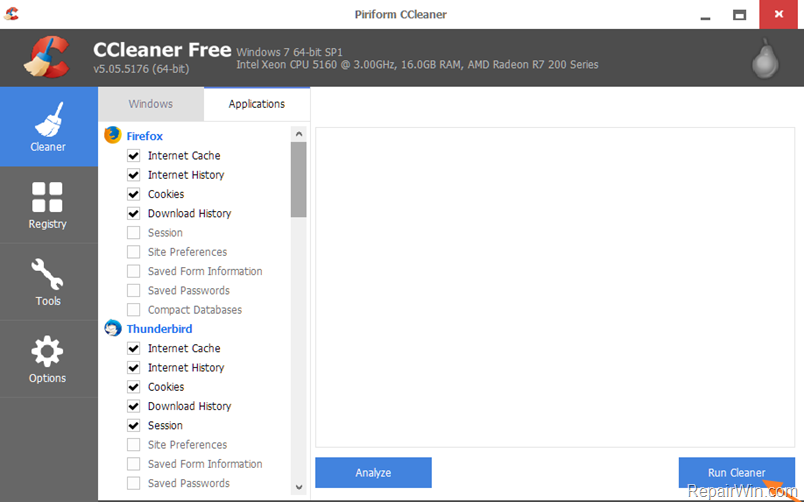Uncheck Firefox Download History
The image size is (804, 502).
click(133, 213)
